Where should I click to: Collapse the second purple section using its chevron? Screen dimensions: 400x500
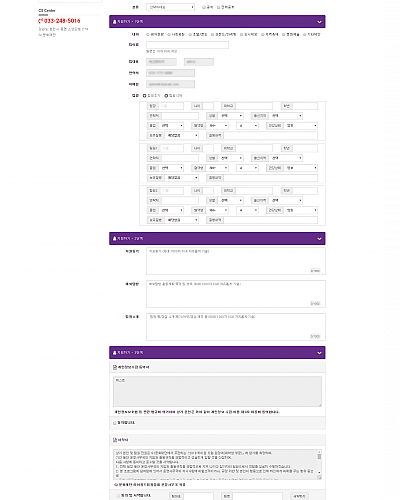pos(319,239)
